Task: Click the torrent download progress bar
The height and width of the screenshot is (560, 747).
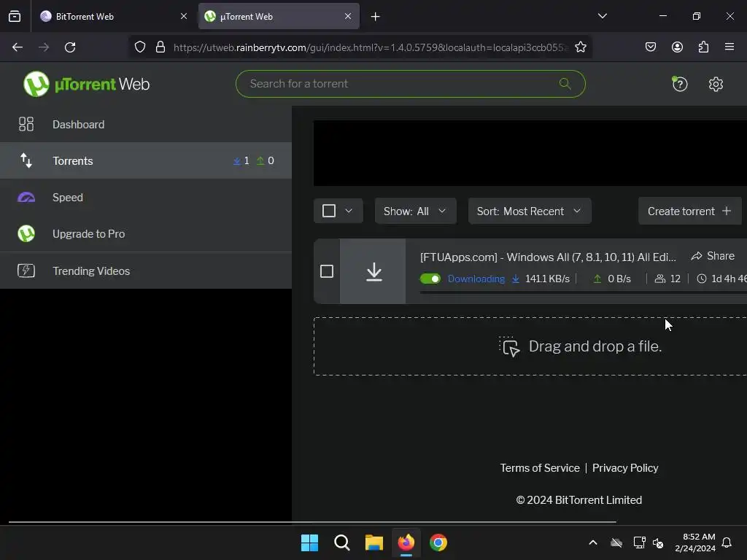Action: tap(583, 293)
